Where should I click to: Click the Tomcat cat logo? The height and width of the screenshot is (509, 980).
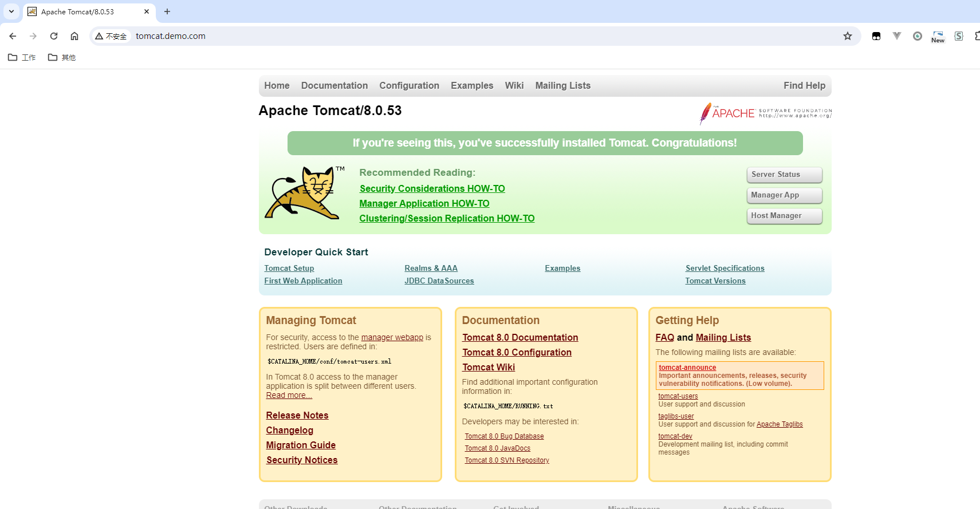(304, 192)
